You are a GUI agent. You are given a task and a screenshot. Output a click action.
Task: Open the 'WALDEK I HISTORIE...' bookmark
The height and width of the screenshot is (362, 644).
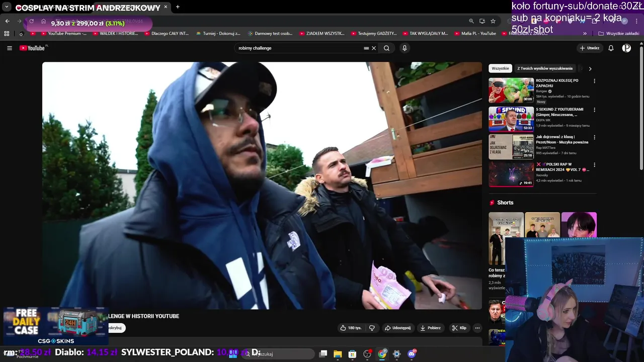[115, 34]
